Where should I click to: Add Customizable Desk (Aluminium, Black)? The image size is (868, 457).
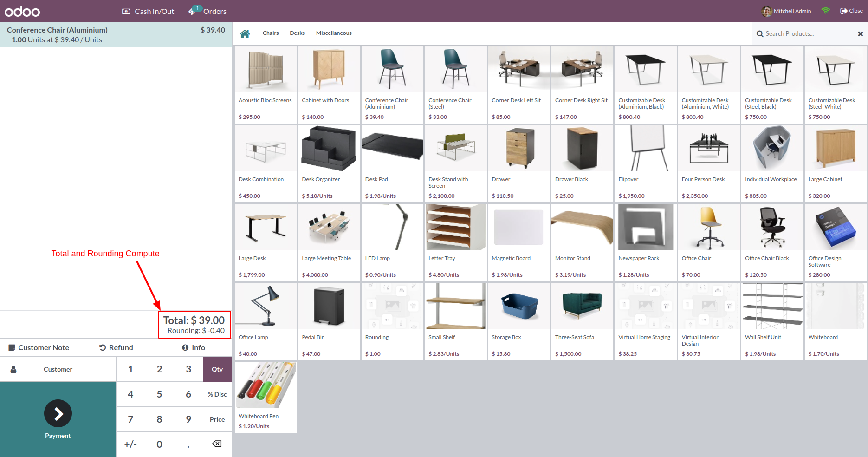pos(646,85)
